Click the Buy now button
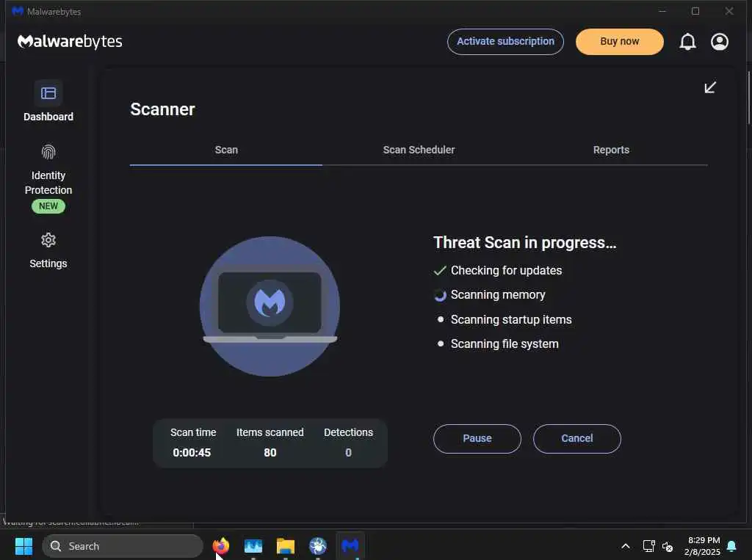This screenshot has width=752, height=560. tap(620, 42)
